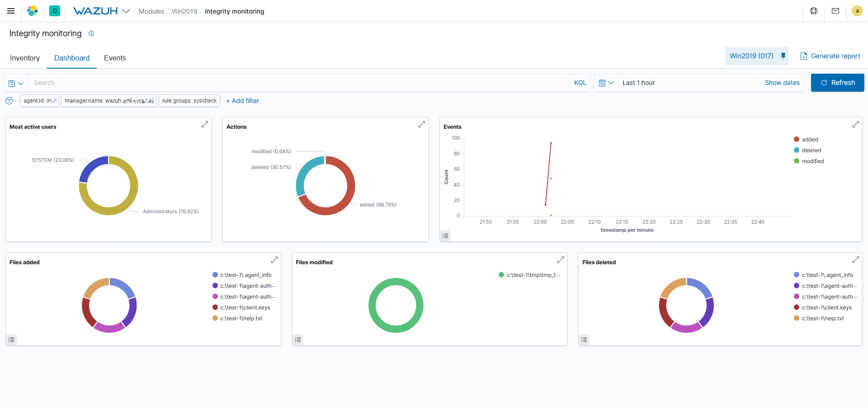Switch to the Inventory tab
Image resolution: width=868 pixels, height=407 pixels.
tap(25, 58)
